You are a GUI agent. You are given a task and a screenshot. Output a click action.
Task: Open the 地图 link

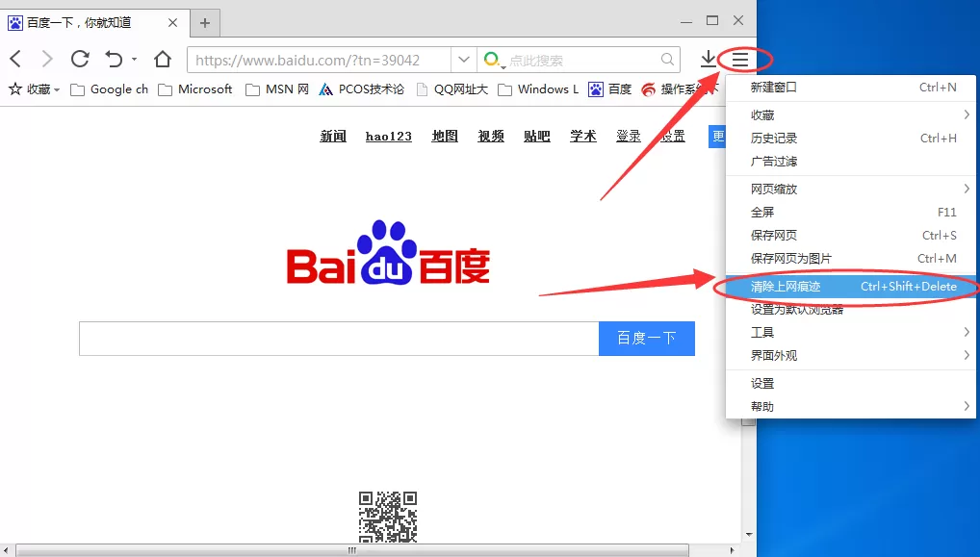pyautogui.click(x=445, y=136)
